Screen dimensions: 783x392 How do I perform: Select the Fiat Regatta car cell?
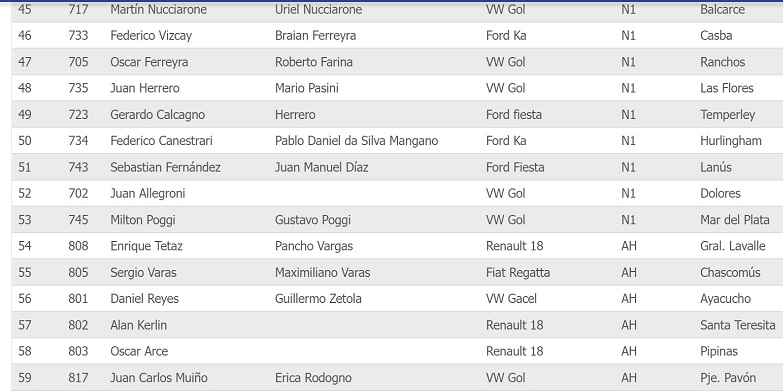[x=518, y=272]
